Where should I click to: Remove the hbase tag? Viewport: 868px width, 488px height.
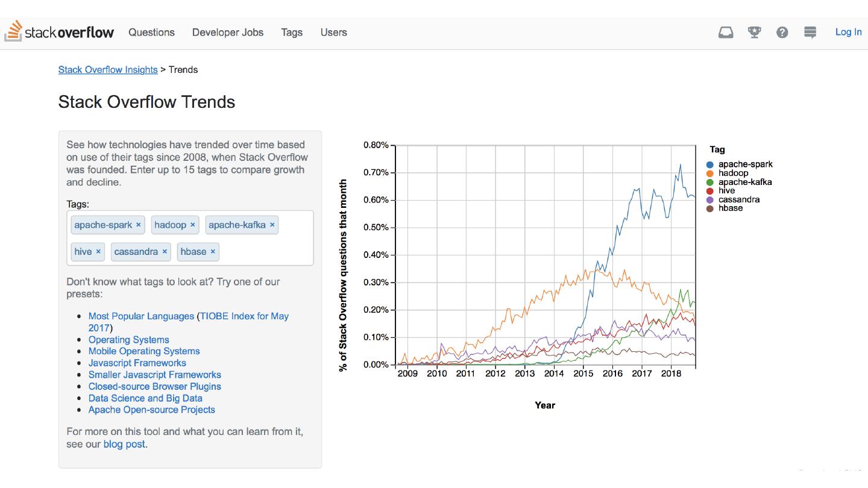(213, 251)
